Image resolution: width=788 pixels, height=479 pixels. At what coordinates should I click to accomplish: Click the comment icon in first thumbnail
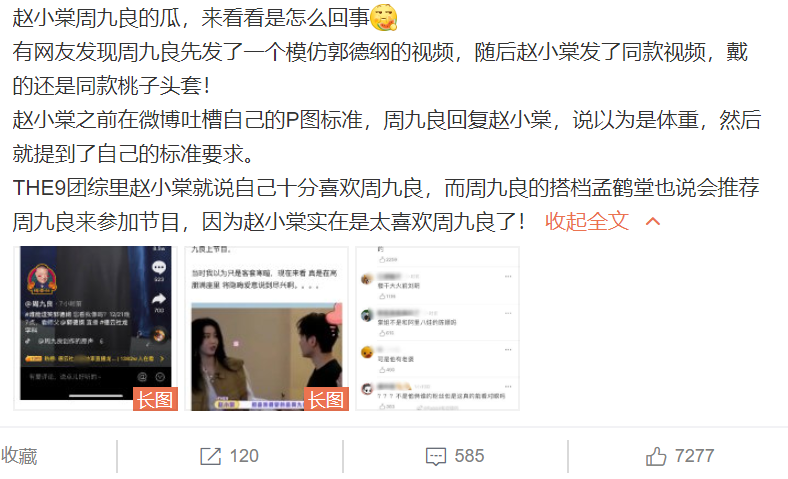click(159, 267)
